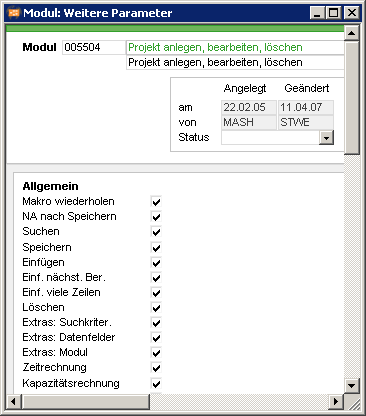Uncheck NA nach Speichern option
Screen dimensions: 366x416
pyautogui.click(x=156, y=217)
